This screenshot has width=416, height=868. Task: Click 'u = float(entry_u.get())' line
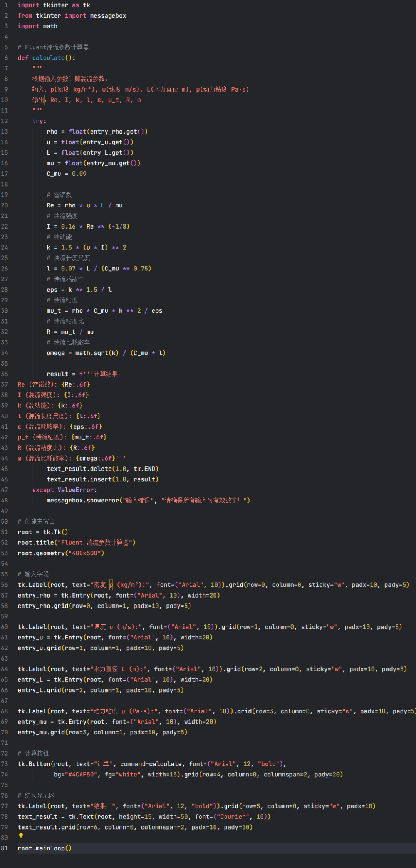pos(90,142)
